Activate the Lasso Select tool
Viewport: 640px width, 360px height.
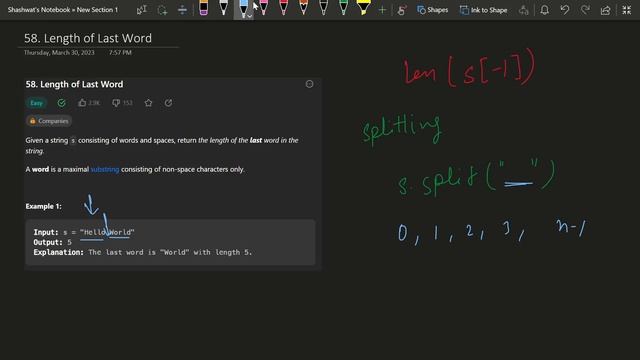tap(162, 10)
